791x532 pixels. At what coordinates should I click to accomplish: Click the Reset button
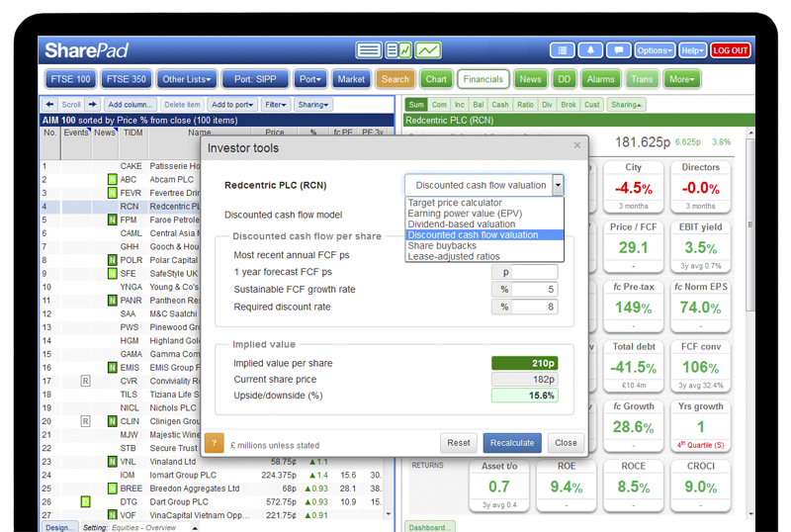458,443
